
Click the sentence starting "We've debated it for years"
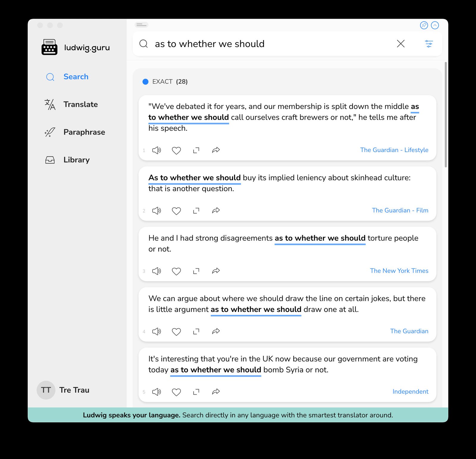coord(284,118)
